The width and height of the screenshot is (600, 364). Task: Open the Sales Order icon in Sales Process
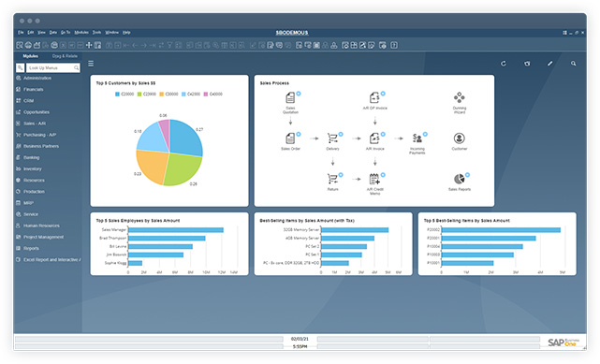(x=290, y=138)
